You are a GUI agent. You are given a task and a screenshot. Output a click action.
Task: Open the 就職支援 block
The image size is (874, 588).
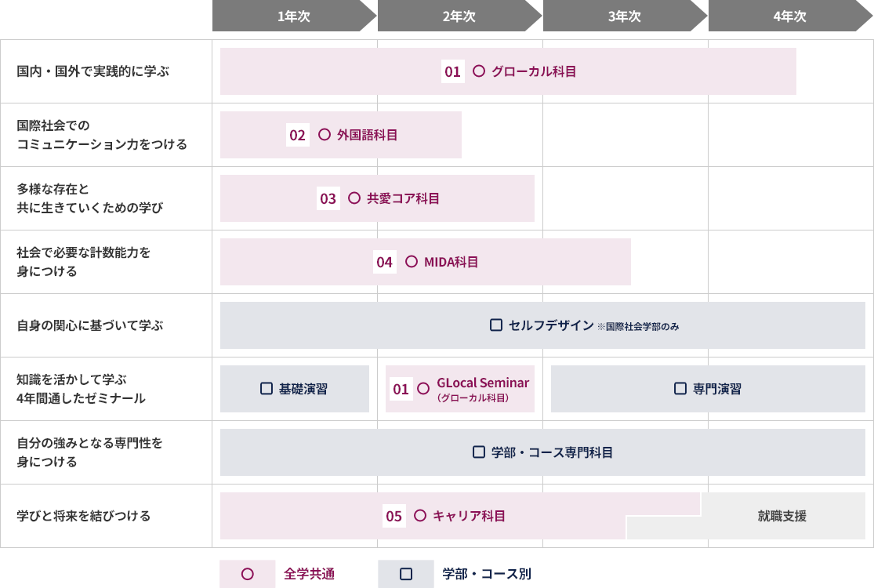782,516
